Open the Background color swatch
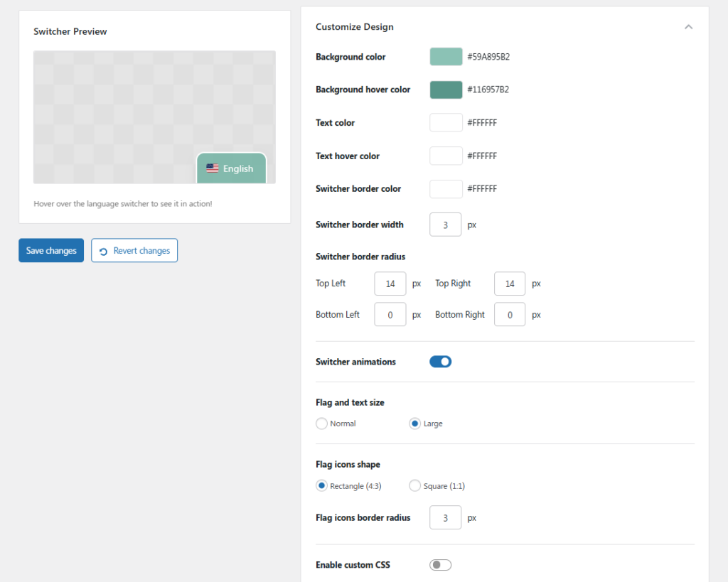Screen dimensions: 728x582 pos(446,57)
